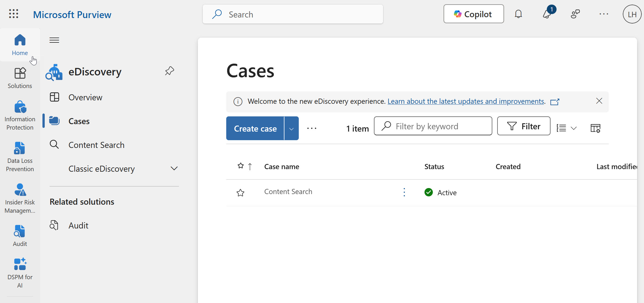The image size is (644, 303).
Task: Sort by Created column header
Action: (x=508, y=167)
